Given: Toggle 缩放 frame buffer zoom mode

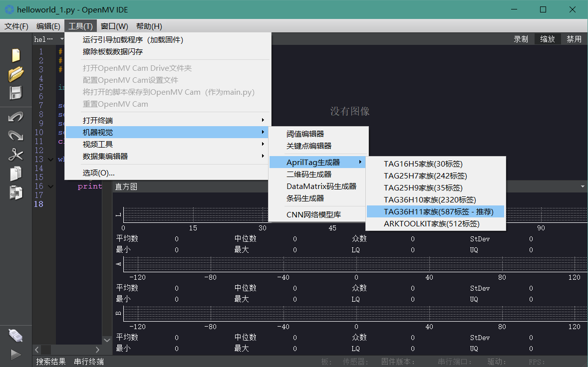Looking at the screenshot, I should [x=548, y=38].
